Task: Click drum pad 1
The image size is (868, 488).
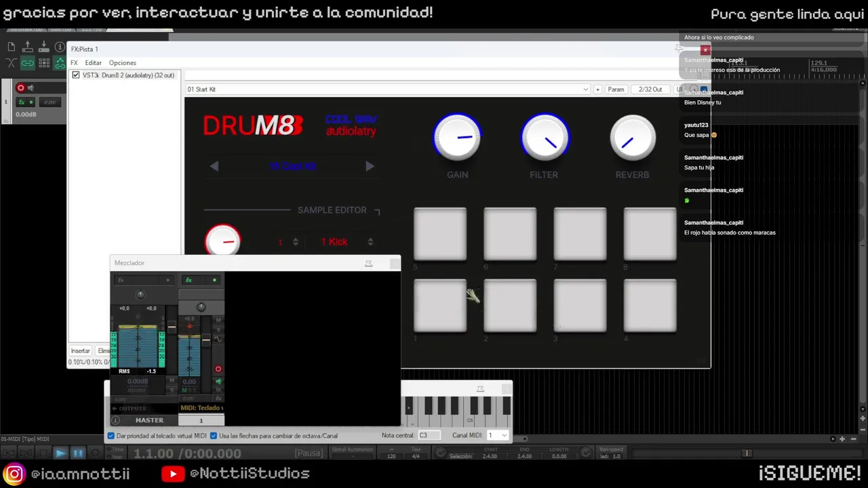Action: tap(440, 306)
